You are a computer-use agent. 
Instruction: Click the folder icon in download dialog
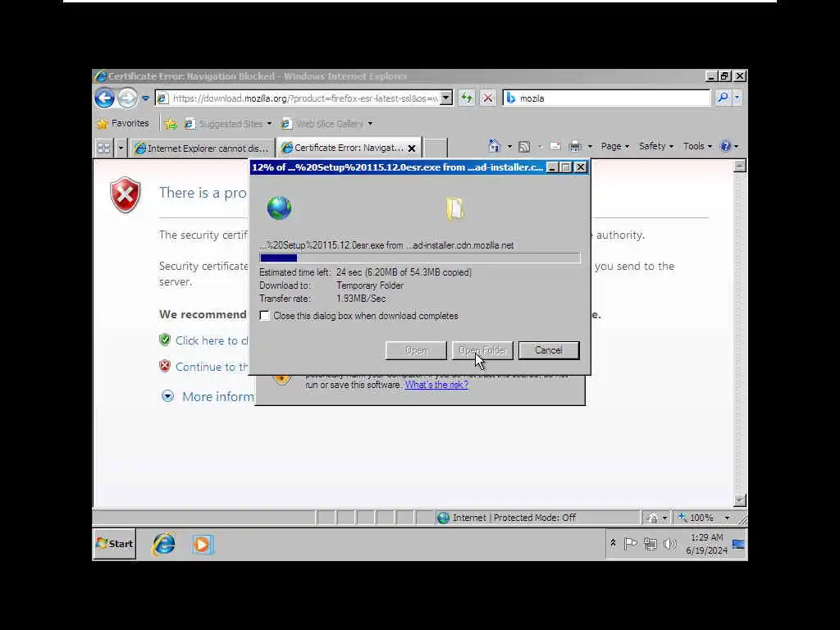coord(454,208)
